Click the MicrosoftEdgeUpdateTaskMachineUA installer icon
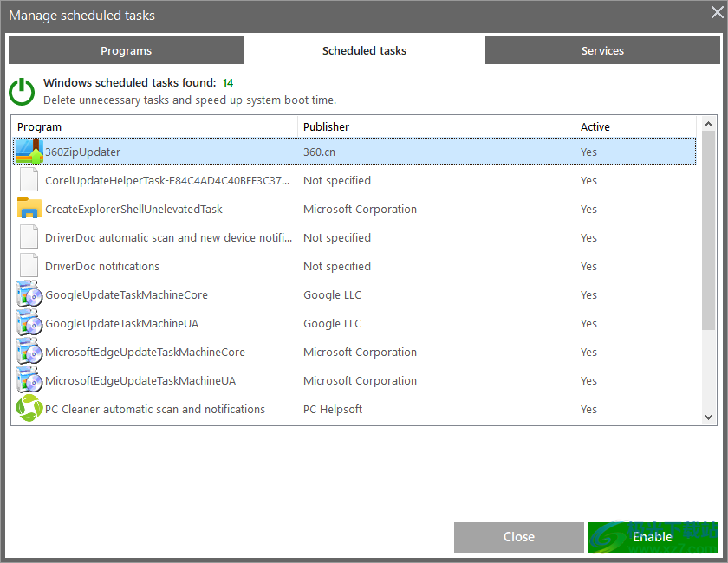The image size is (728, 563). [29, 380]
